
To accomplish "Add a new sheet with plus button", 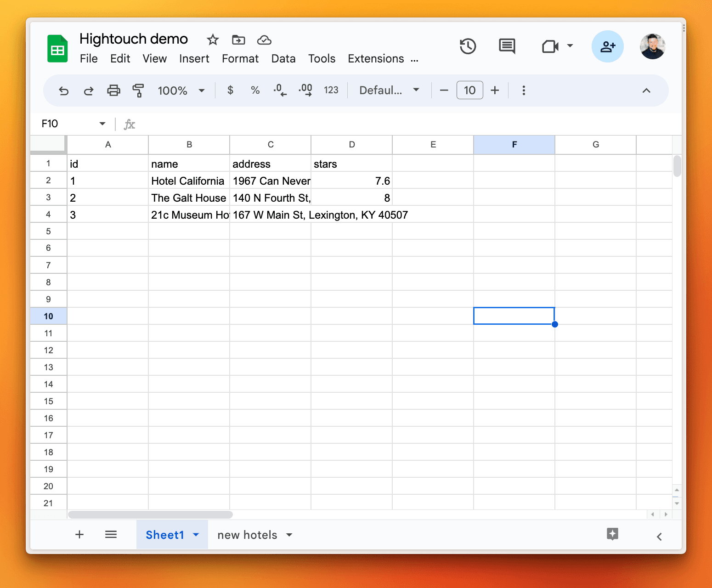I will click(x=79, y=534).
